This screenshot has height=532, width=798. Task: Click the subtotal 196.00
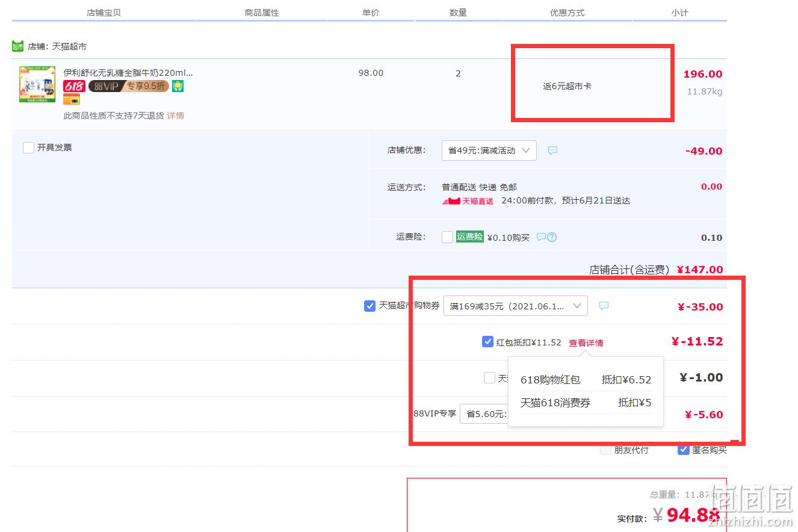(703, 74)
